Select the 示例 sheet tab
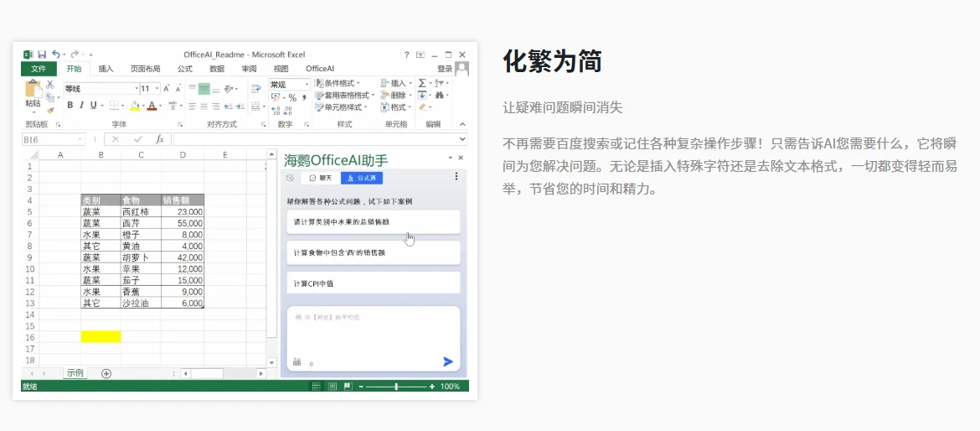 pyautogui.click(x=75, y=373)
